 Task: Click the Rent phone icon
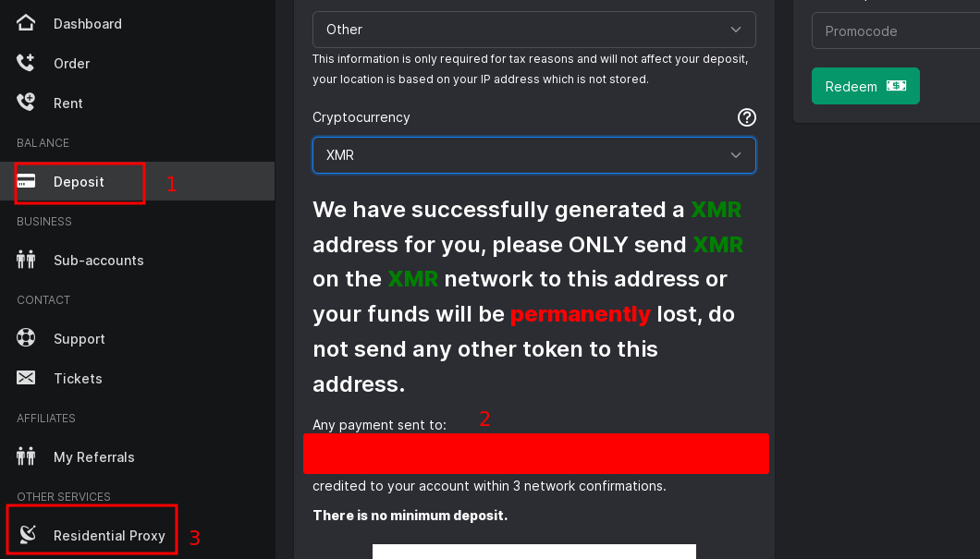click(x=26, y=103)
